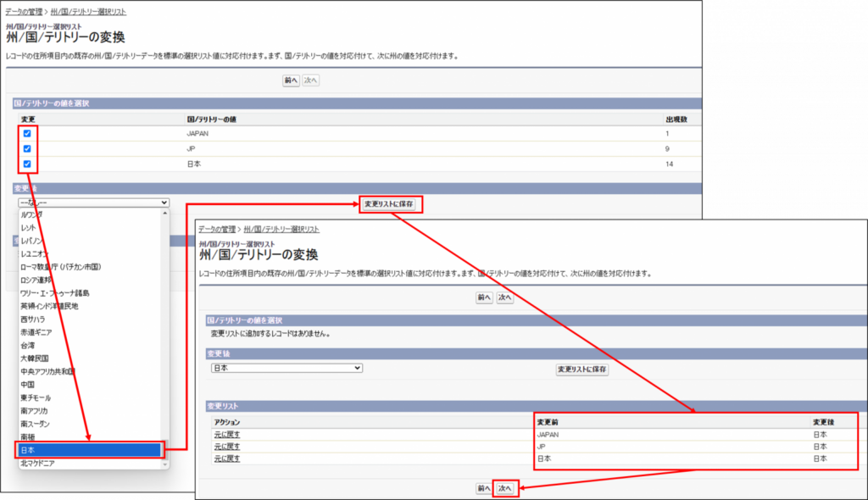The width and height of the screenshot is (868, 500).
Task: Expand the 日本 dropdown in the front window
Action: [287, 369]
